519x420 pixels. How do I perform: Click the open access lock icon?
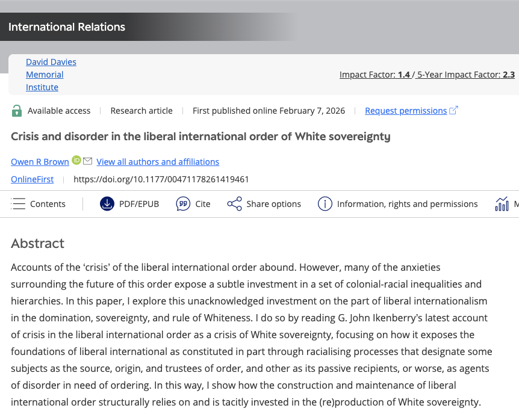coord(17,110)
